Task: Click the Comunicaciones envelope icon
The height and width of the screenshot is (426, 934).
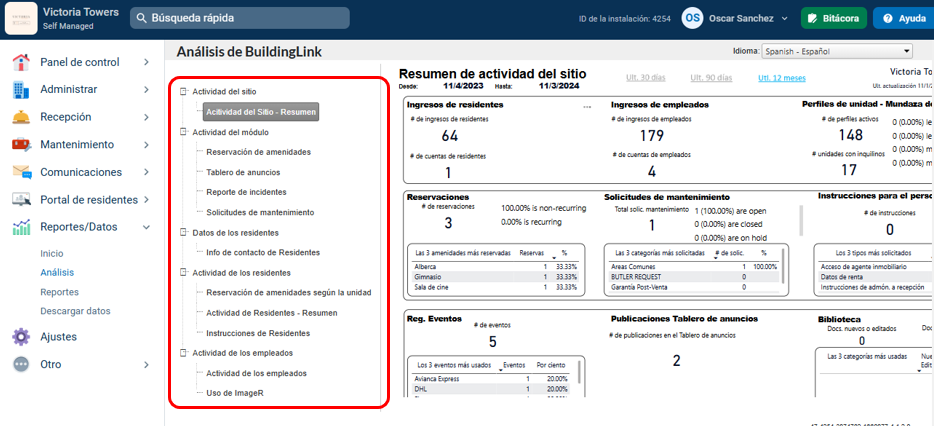Action: pyautogui.click(x=21, y=172)
